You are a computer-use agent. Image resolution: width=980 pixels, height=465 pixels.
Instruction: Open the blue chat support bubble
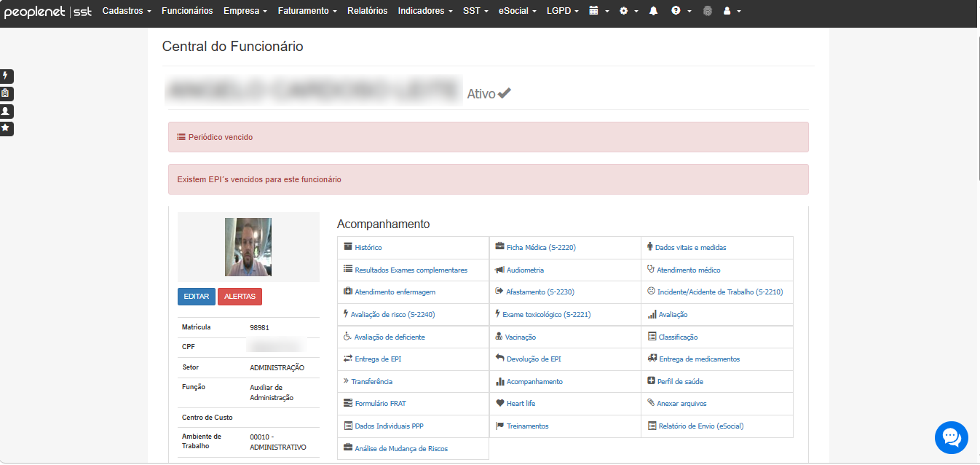[952, 437]
